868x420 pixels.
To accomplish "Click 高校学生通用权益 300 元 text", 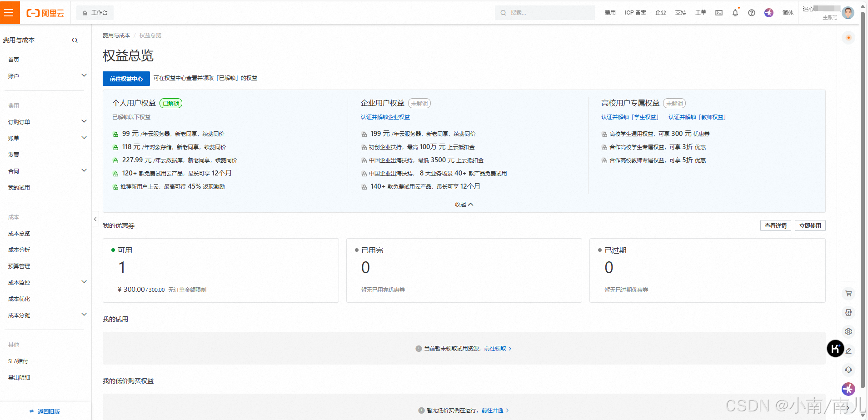I will 659,134.
